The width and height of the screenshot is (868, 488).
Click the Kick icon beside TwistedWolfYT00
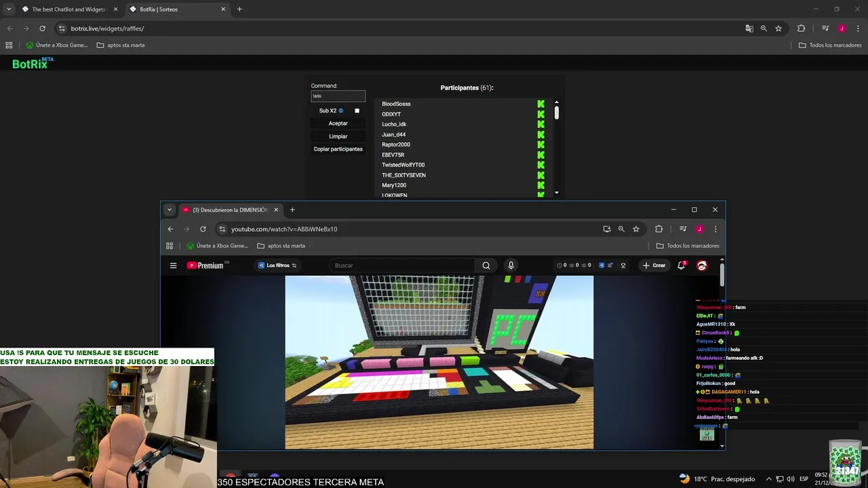click(541, 165)
